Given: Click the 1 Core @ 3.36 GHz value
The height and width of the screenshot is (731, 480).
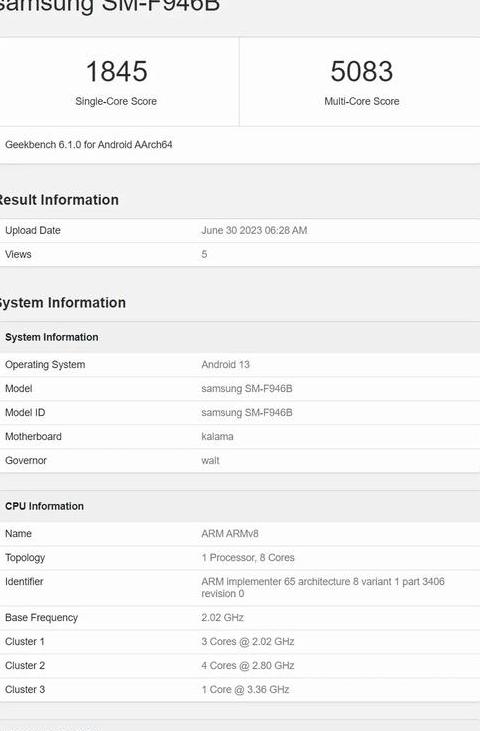Looking at the screenshot, I should tap(245, 690).
